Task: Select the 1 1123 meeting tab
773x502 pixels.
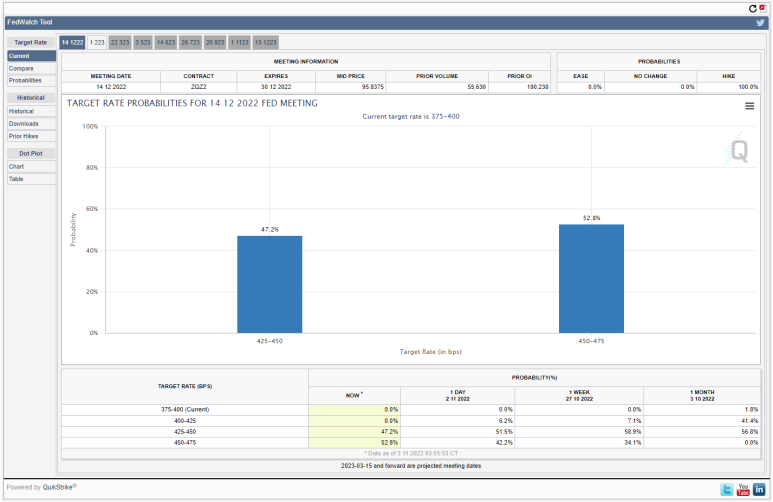Action: click(x=240, y=42)
